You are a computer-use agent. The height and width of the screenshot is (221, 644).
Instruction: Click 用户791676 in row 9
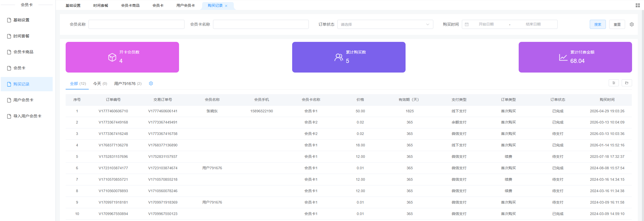(212, 202)
